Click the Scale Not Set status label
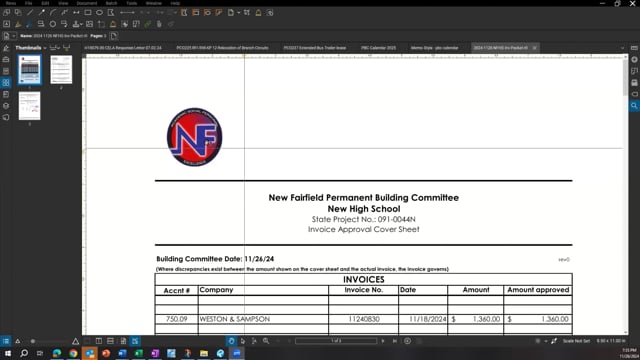Image resolution: width=640 pixels, height=360 pixels. tap(576, 341)
